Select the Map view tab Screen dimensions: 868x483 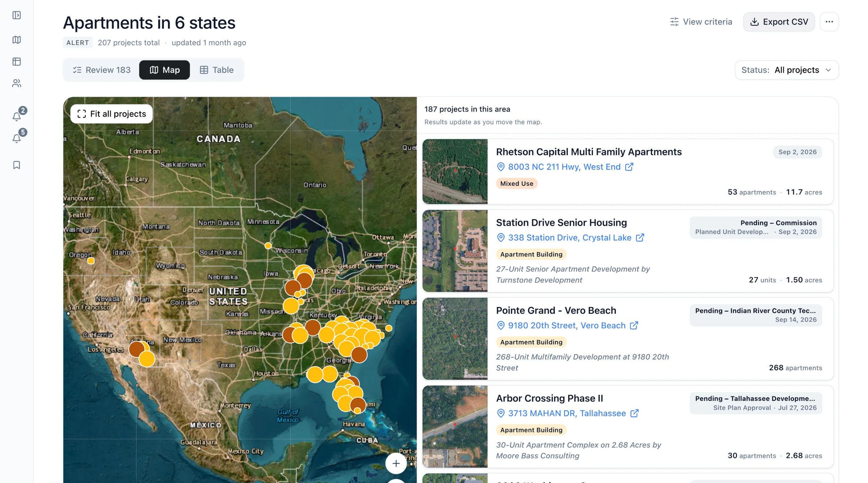[x=165, y=70]
